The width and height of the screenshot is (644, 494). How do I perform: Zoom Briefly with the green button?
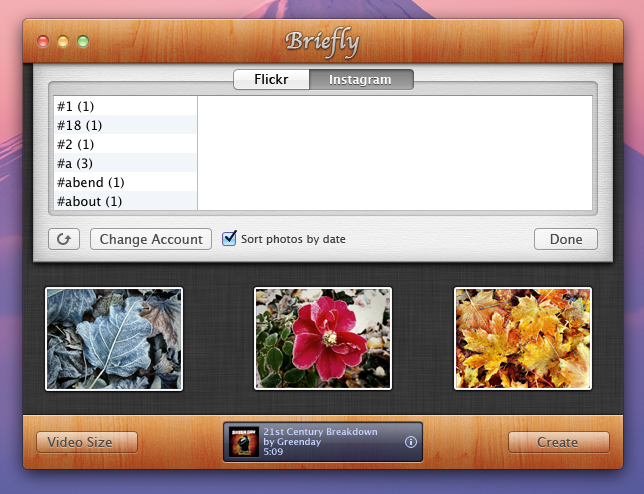click(x=83, y=41)
